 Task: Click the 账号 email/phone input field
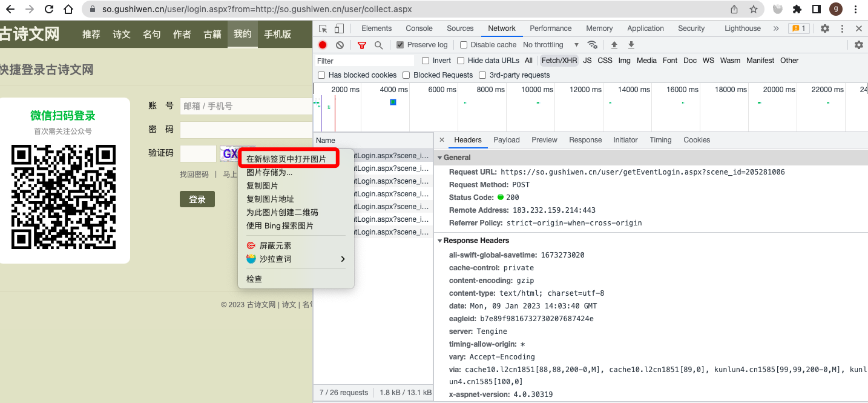tap(246, 106)
